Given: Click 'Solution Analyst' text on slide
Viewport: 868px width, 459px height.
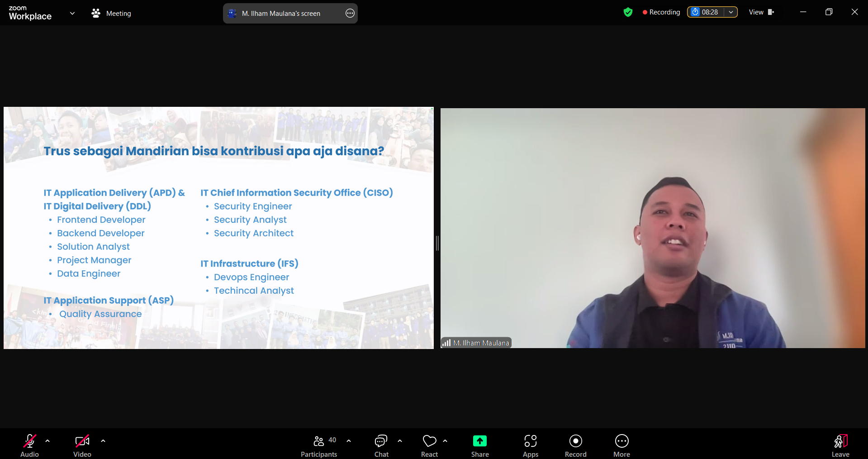Looking at the screenshot, I should [93, 247].
